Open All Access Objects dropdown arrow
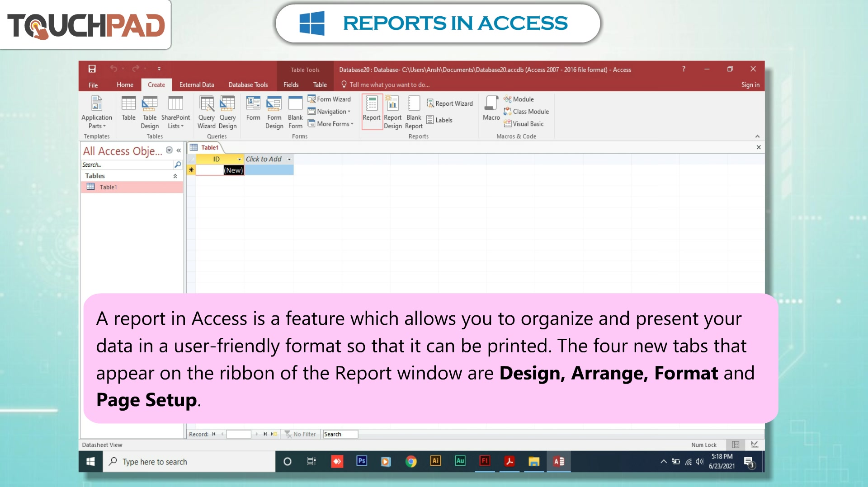Image resolution: width=868 pixels, height=487 pixels. click(x=169, y=150)
